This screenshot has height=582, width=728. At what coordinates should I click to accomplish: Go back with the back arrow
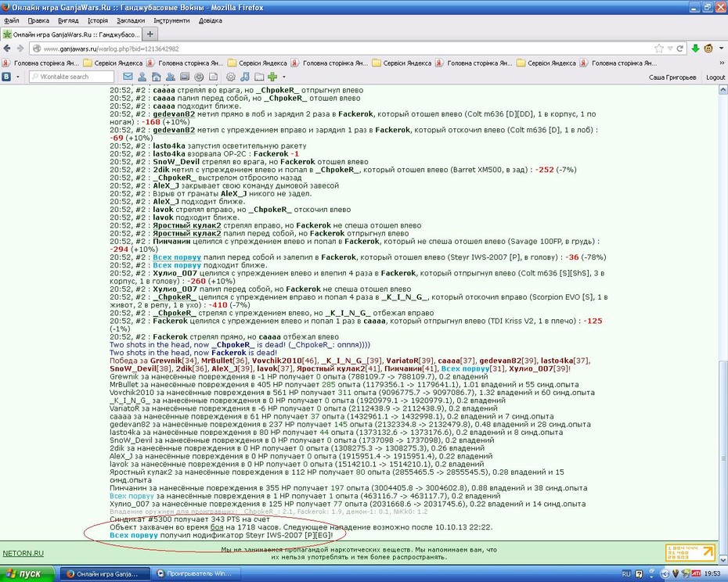point(7,48)
